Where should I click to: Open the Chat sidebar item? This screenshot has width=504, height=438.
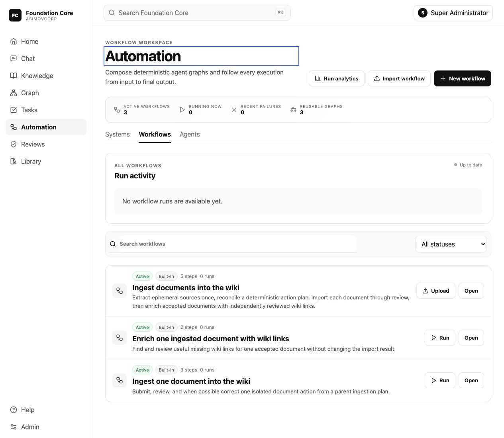tap(46, 59)
